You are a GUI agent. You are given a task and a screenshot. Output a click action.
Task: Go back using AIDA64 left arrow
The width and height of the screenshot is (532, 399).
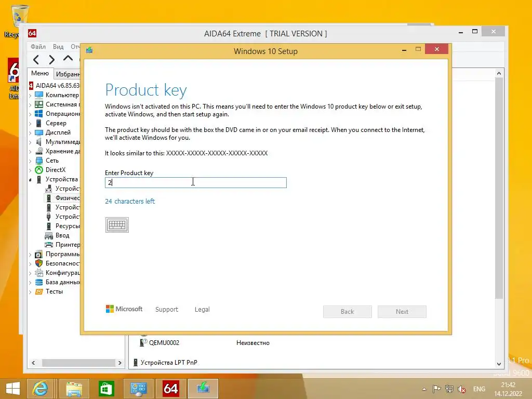tap(36, 60)
